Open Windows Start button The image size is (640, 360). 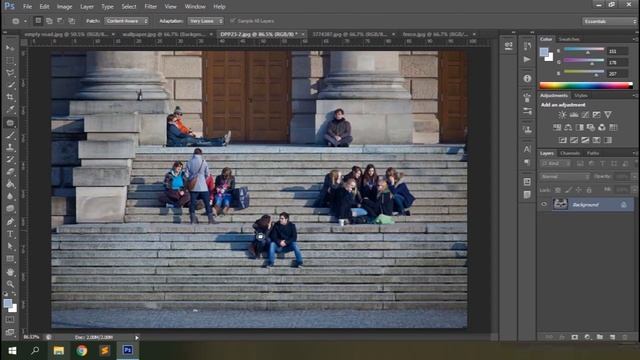(x=12, y=351)
